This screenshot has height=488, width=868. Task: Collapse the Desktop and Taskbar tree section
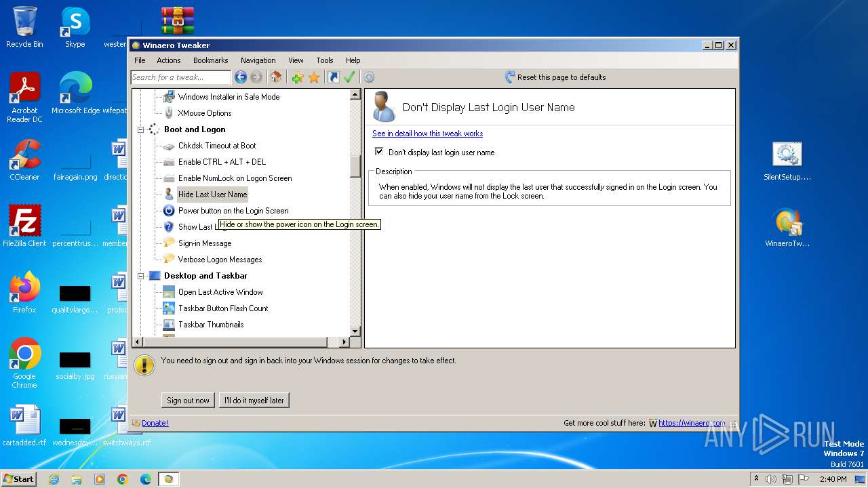[x=141, y=276]
